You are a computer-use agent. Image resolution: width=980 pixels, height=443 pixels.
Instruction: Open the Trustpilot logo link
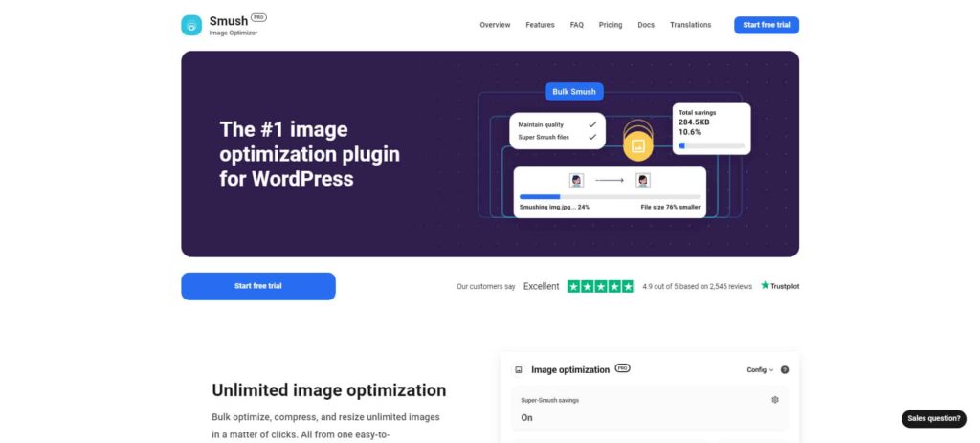point(779,285)
